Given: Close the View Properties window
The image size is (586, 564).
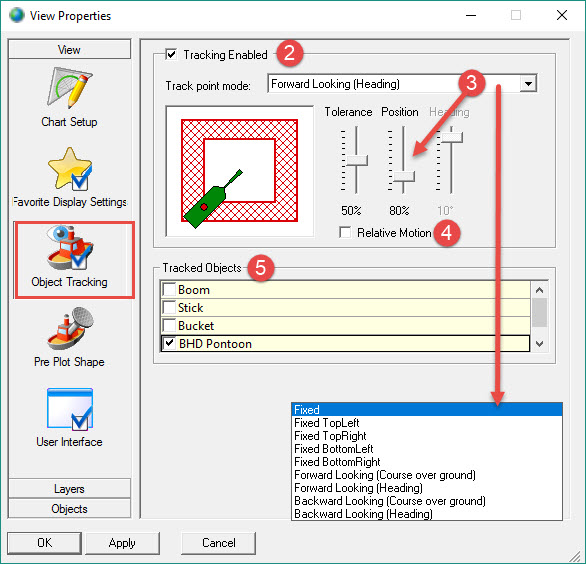Looking at the screenshot, I should (x=562, y=15).
